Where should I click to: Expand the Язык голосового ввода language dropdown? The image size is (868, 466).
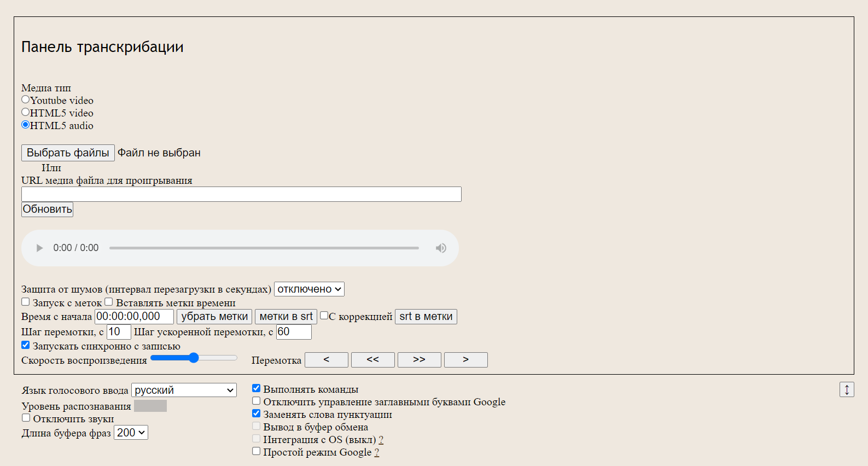[x=184, y=390]
